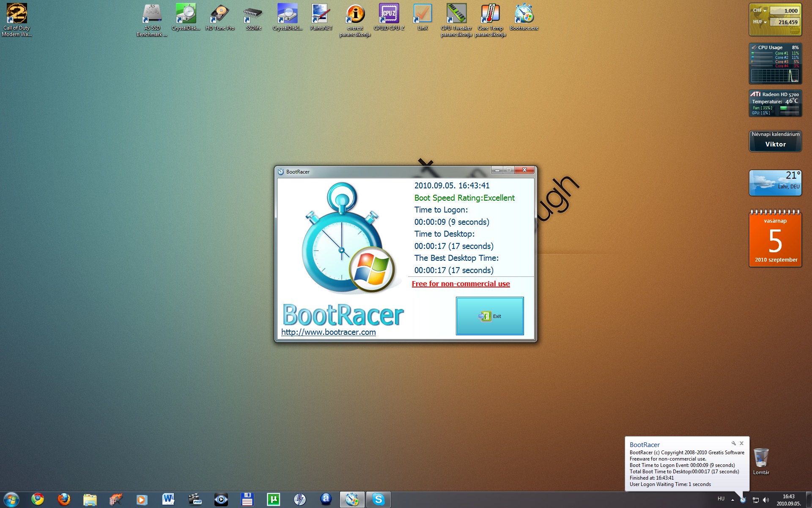Image resolution: width=812 pixels, height=508 pixels.
Task: Close the BootRacer notification balloon
Action: coord(741,443)
